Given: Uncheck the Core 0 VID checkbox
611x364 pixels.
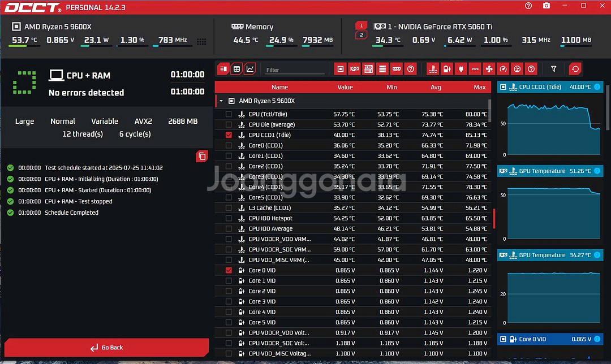Looking at the screenshot, I should [x=227, y=270].
